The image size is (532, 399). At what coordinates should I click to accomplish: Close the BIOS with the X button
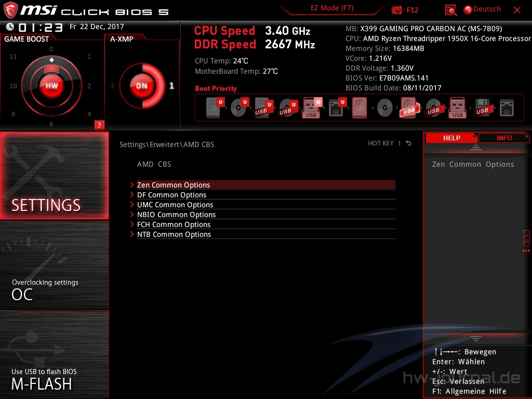(x=517, y=10)
